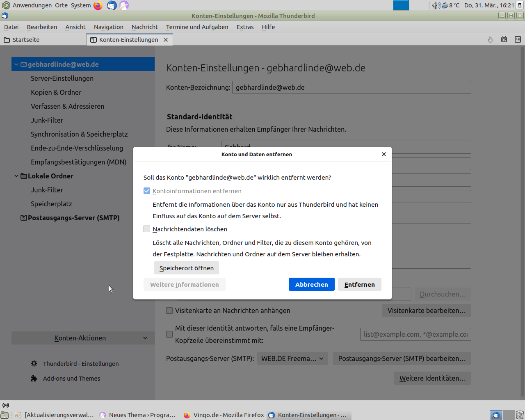This screenshot has width=525, height=420.
Task: Close the Konten-Einstellungen tab
Action: pos(166,40)
